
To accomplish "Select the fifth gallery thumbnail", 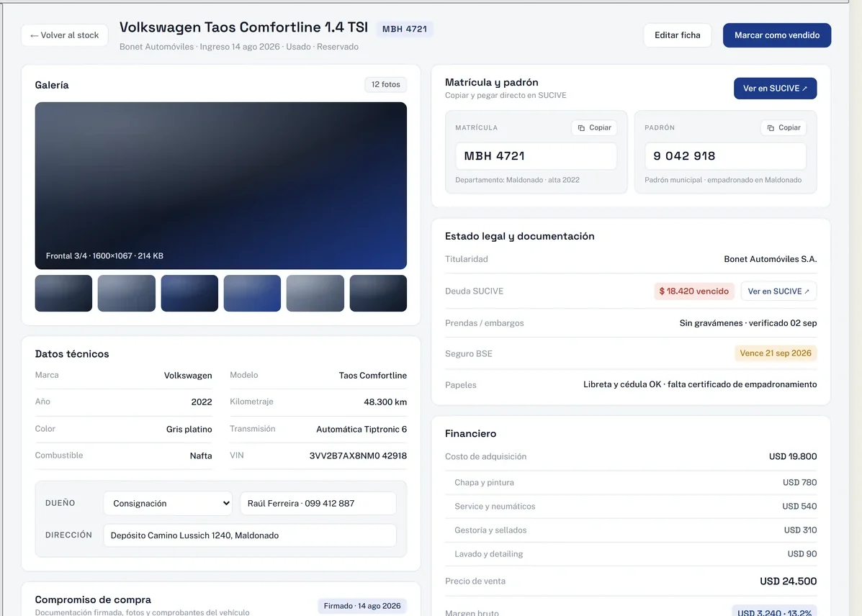I will tap(315, 294).
